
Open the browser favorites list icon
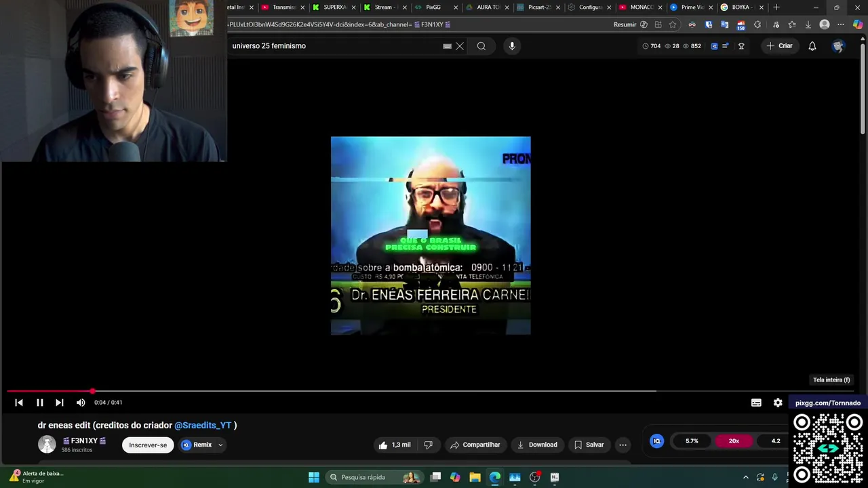pos(791,24)
